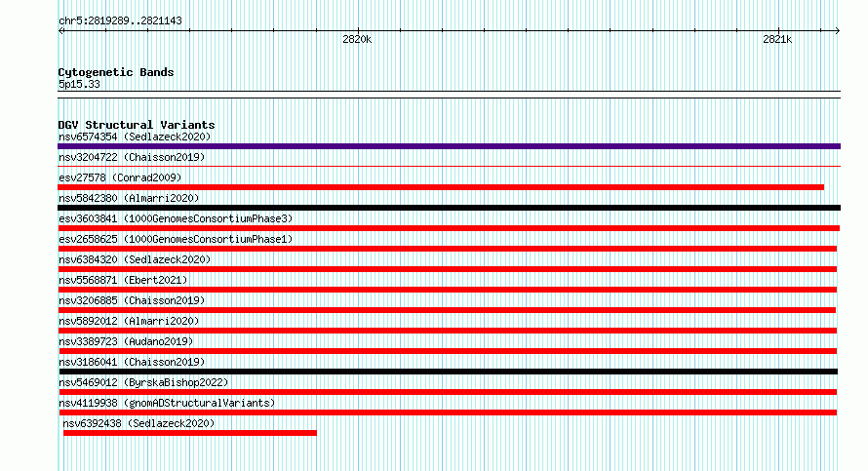Click the DGV Structural Variants track title
The width and height of the screenshot is (868, 471).
(137, 125)
